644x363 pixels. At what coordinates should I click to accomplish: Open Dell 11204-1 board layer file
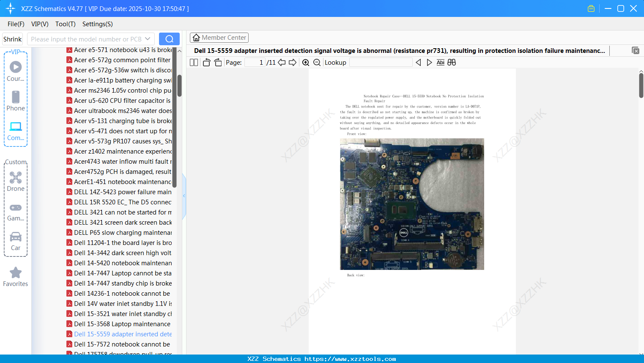click(x=119, y=243)
